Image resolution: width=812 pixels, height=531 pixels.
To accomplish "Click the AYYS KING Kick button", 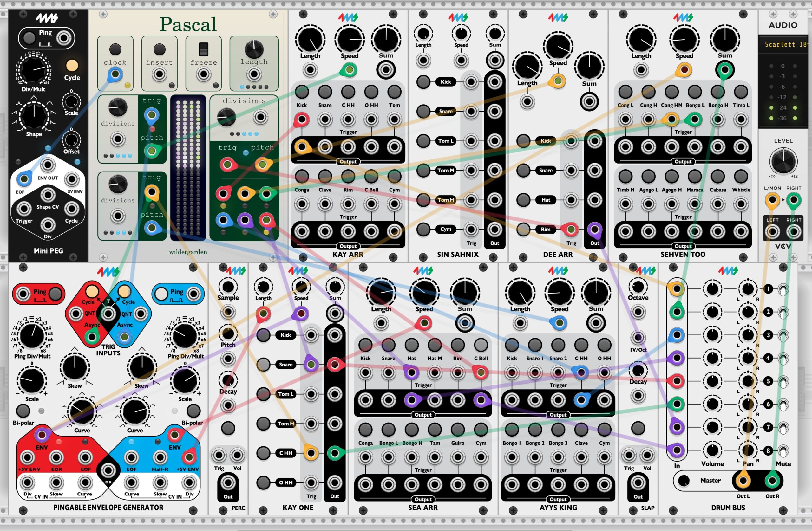I will coord(512,345).
